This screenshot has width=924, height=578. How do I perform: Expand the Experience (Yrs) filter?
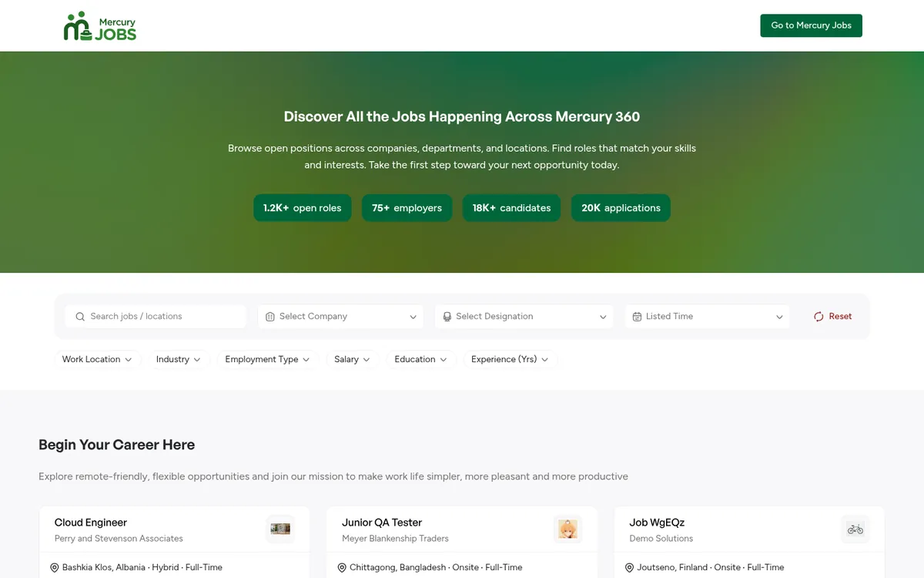pos(510,359)
